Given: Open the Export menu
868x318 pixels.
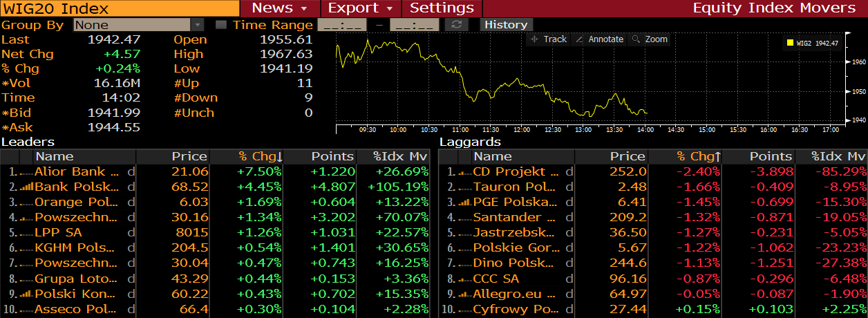Looking at the screenshot, I should coord(361,8).
